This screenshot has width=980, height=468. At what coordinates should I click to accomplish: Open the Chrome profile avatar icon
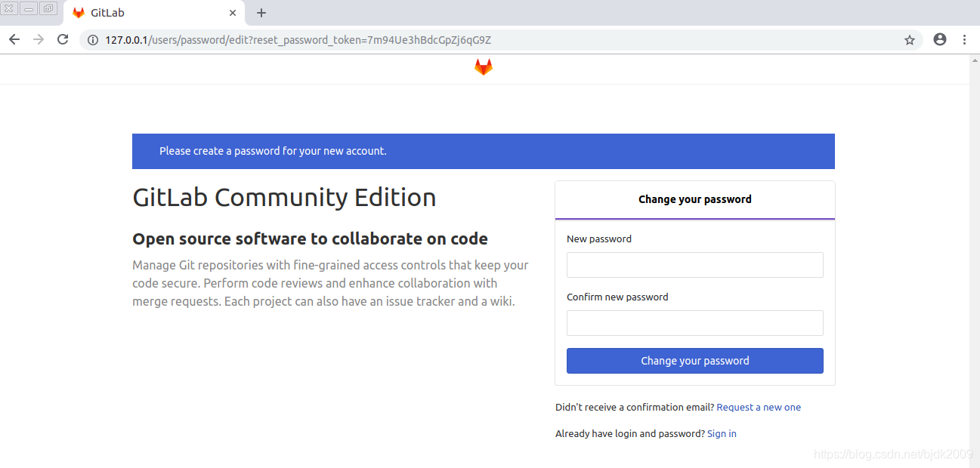pyautogui.click(x=940, y=39)
